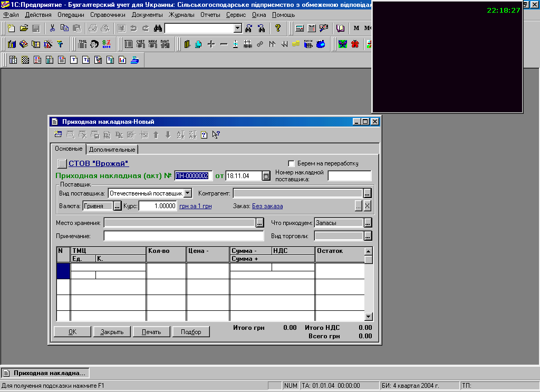The width and height of the screenshot is (540, 392).
Task: Click the СЧЕТ invoice journal icon
Action: [x=140, y=44]
